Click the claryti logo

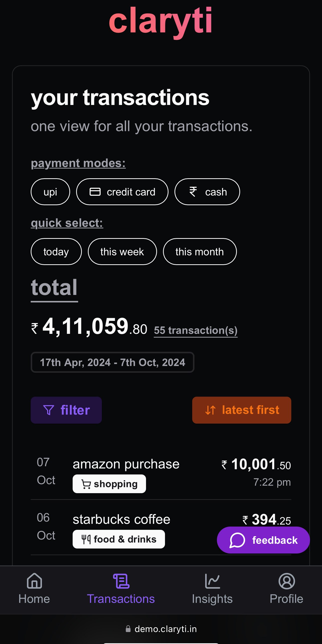pyautogui.click(x=161, y=21)
